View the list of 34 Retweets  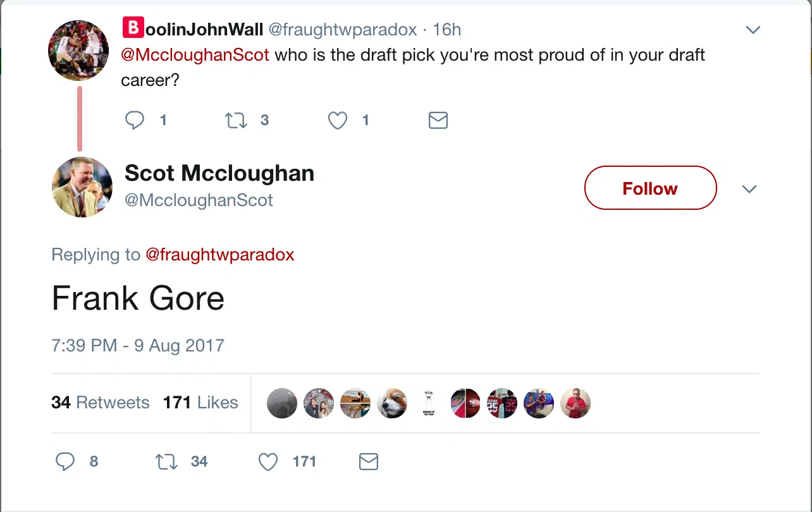(100, 403)
